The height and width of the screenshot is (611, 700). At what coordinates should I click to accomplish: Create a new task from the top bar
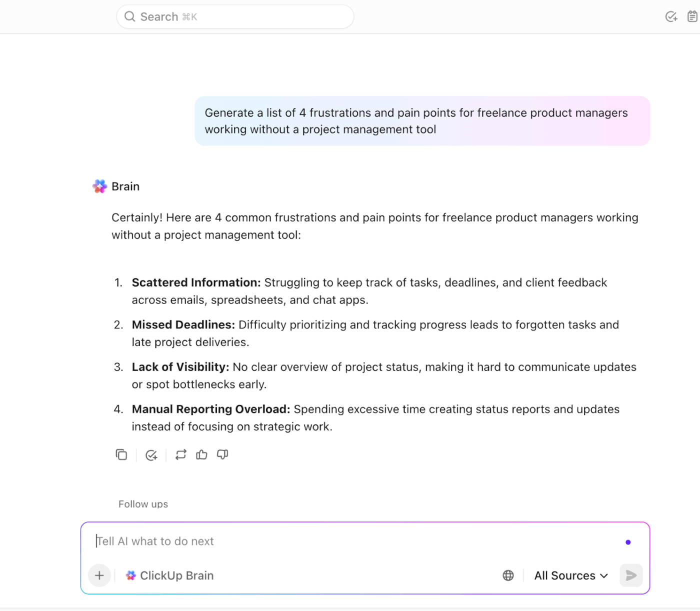671,16
